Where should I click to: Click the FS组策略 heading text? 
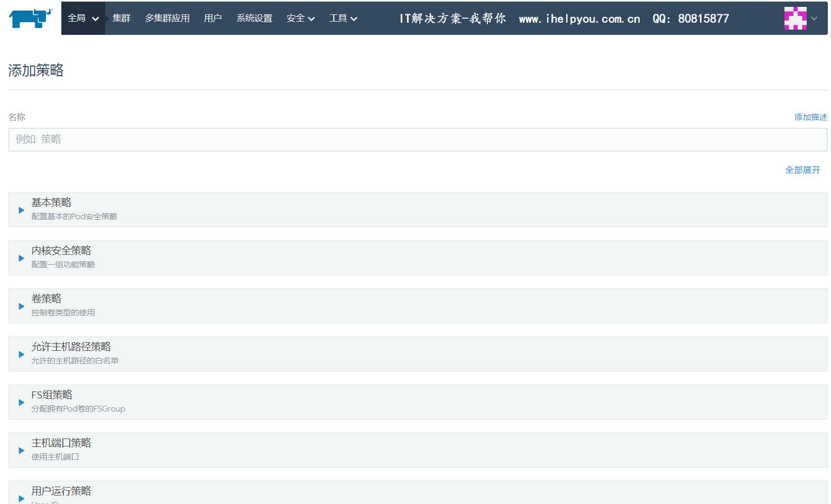coord(52,395)
